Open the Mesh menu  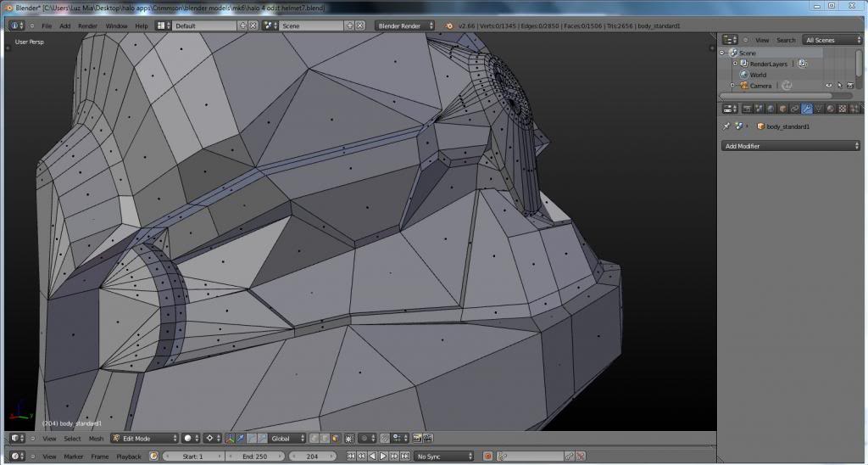point(96,439)
